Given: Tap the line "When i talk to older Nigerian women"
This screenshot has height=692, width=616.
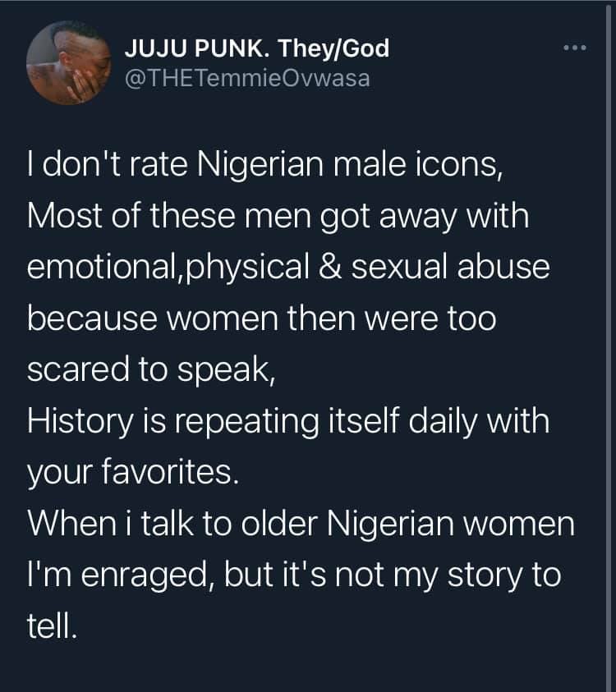Looking at the screenshot, I should 301,525.
